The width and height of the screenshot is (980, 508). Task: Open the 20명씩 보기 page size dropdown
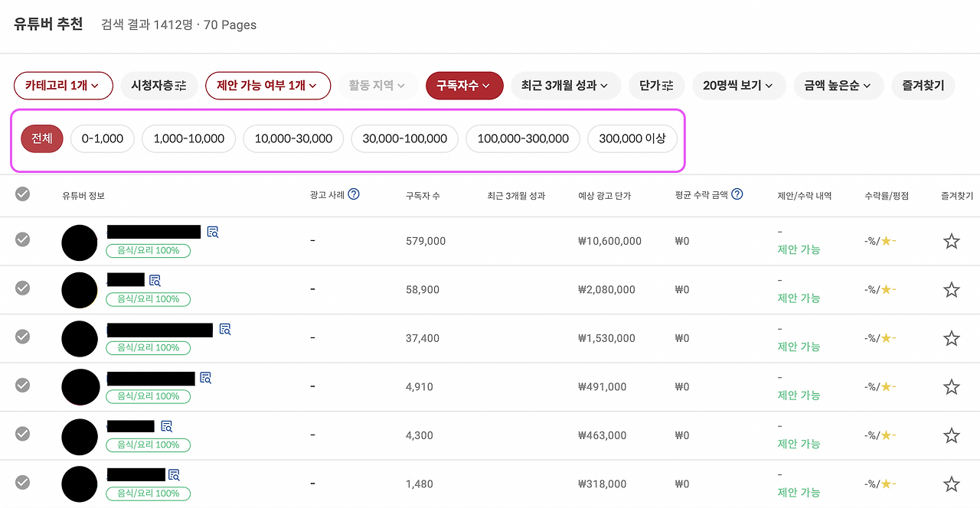click(739, 86)
